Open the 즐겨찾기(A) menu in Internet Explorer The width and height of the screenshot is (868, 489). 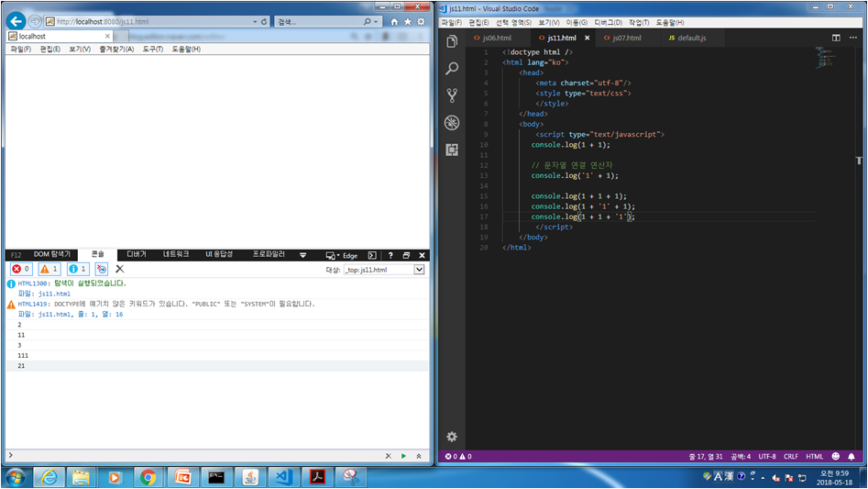(x=116, y=50)
